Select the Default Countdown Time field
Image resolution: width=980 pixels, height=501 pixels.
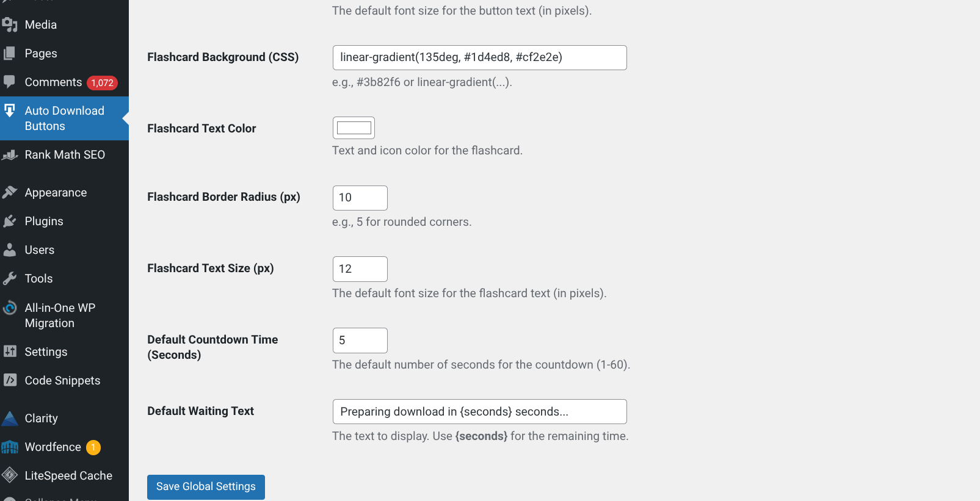(360, 341)
